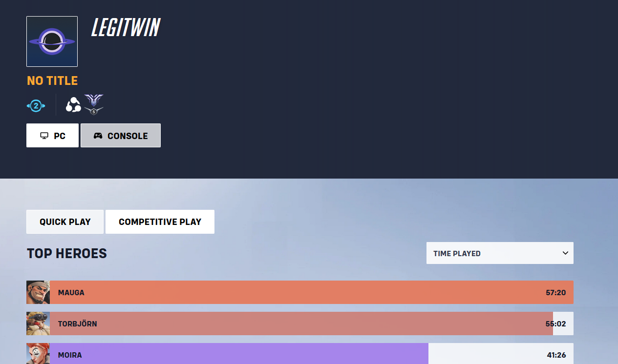The height and width of the screenshot is (364, 618).
Task: Click the LEGITWIN player name
Action: tap(126, 28)
